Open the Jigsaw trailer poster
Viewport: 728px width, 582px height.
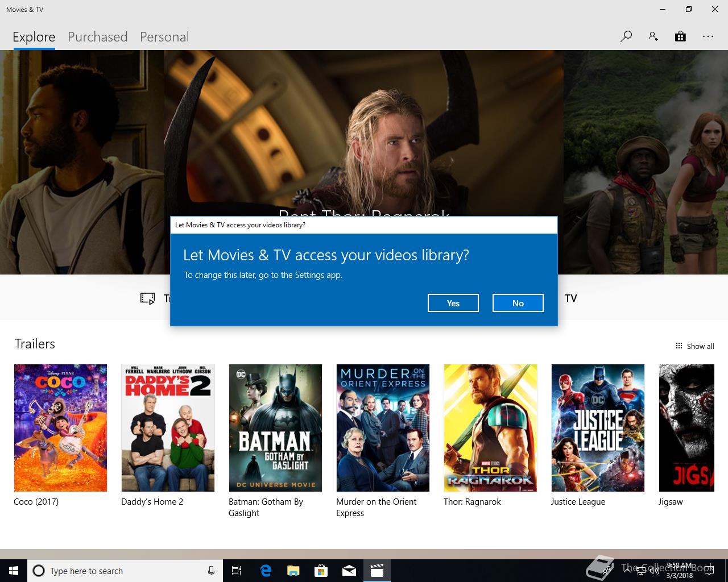[x=686, y=428]
